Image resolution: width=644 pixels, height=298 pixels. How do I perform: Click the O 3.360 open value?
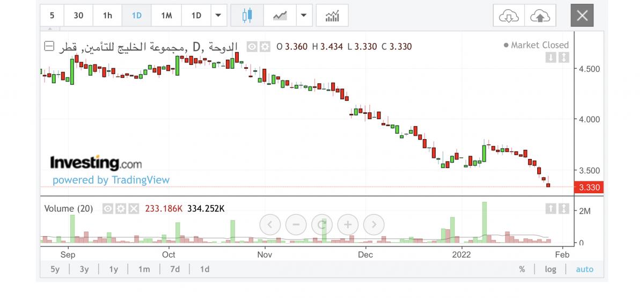(x=292, y=47)
